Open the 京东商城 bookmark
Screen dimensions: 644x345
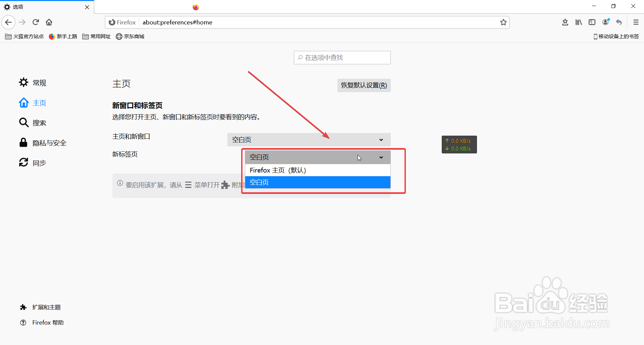pos(130,37)
